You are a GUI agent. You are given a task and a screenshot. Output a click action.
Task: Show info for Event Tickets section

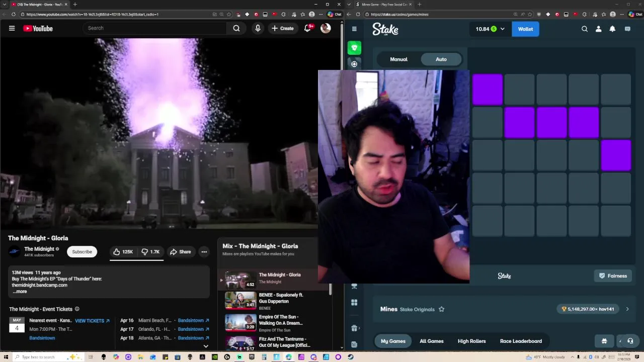pyautogui.click(x=77, y=309)
